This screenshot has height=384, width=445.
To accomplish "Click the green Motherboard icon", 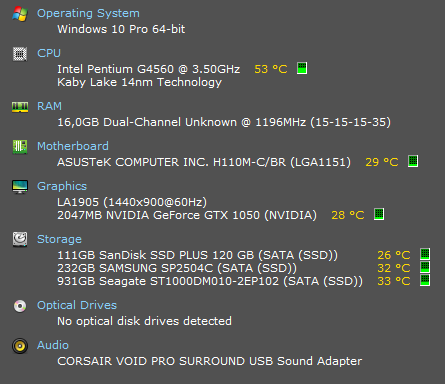I will tap(20, 147).
